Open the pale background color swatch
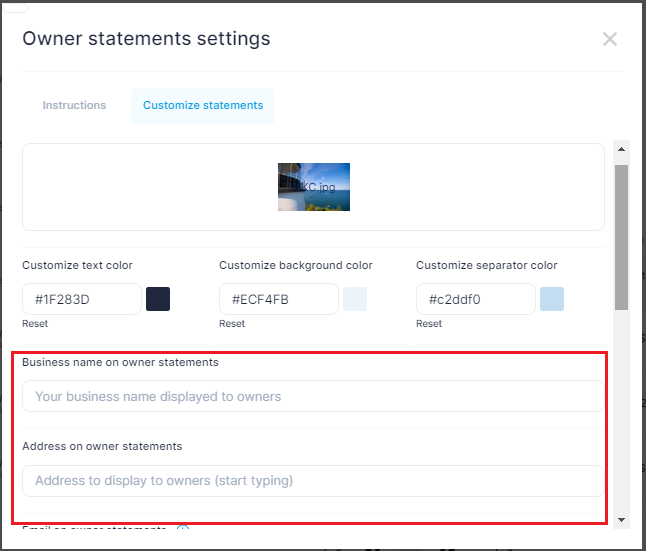Viewport: 646px width, 551px height. (x=355, y=299)
